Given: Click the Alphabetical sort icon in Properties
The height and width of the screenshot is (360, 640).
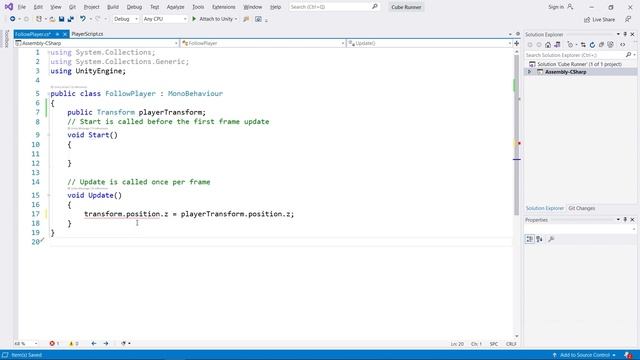Looking at the screenshot, I should (539, 239).
